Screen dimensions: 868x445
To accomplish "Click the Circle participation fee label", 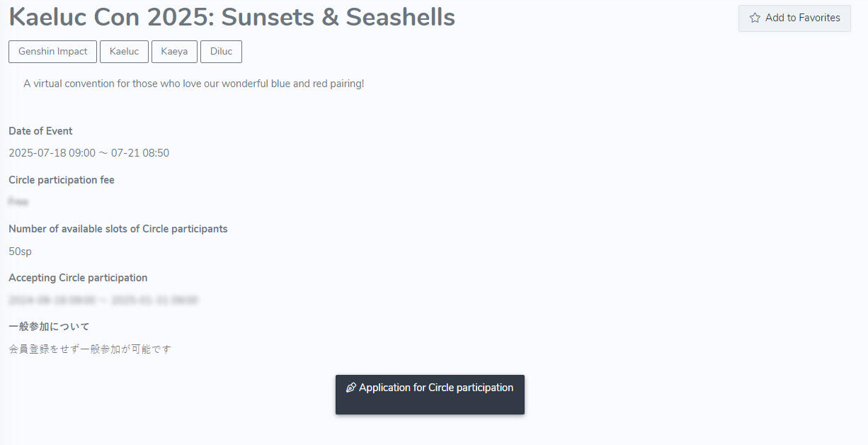I will click(62, 180).
